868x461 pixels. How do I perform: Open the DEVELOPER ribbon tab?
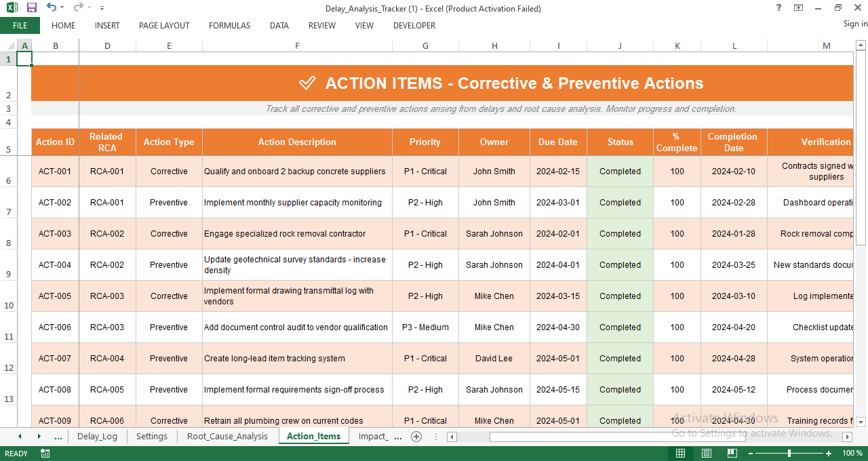(x=414, y=26)
